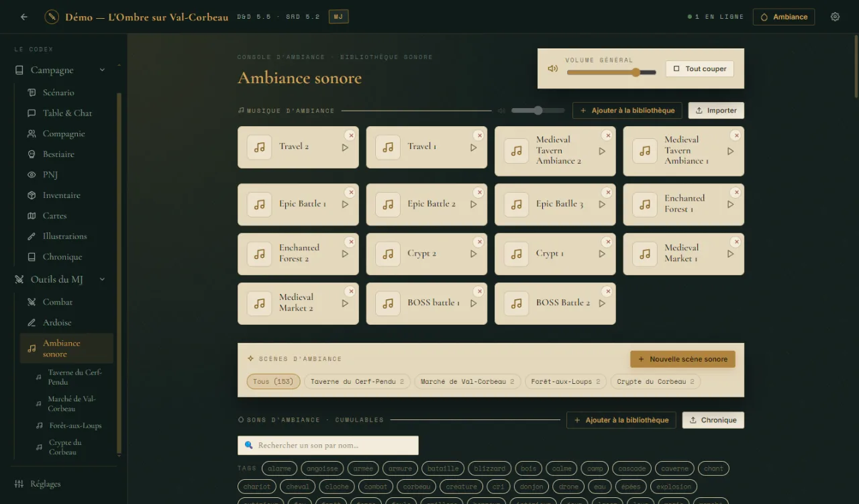Toggle the corbeau tag filter
Screen dimensions: 859x504
tap(416, 487)
